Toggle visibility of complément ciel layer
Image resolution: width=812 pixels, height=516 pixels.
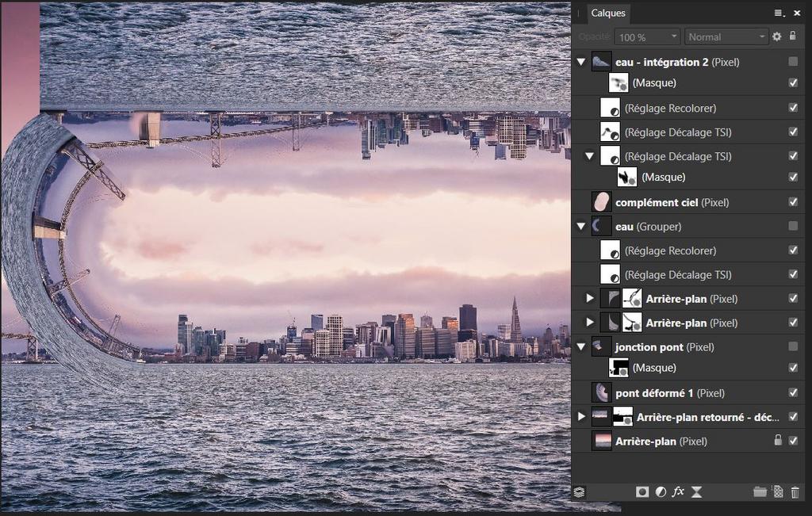tap(793, 202)
